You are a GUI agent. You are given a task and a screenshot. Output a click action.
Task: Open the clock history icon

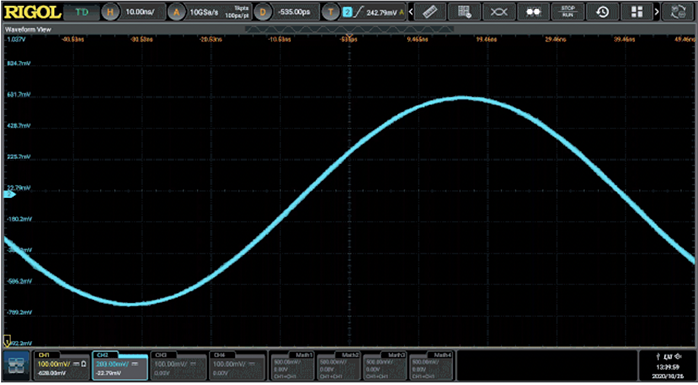click(602, 12)
